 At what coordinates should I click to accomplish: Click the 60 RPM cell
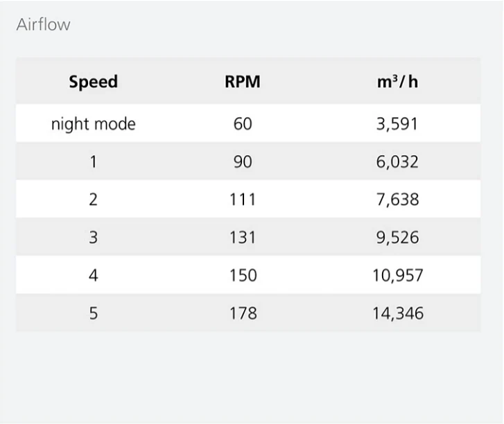243,124
